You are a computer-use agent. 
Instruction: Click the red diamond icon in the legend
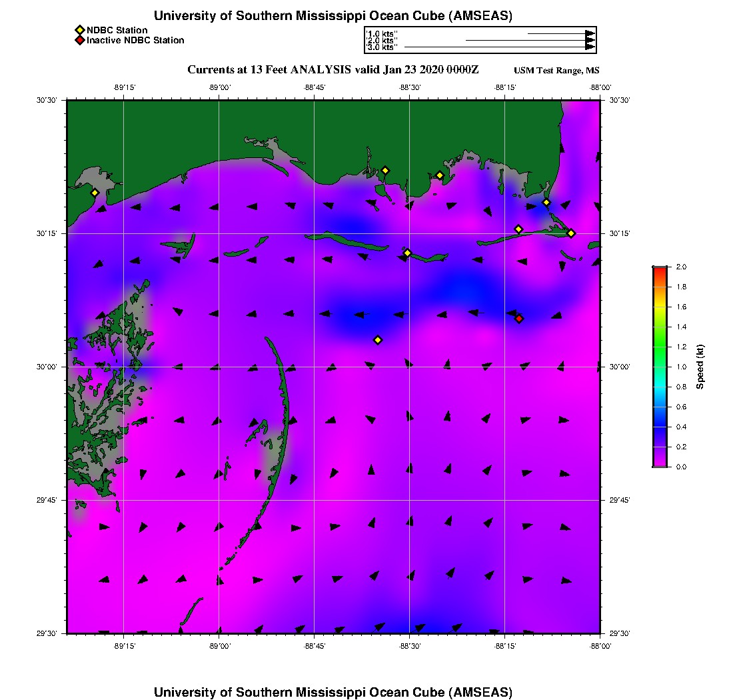tap(80, 41)
